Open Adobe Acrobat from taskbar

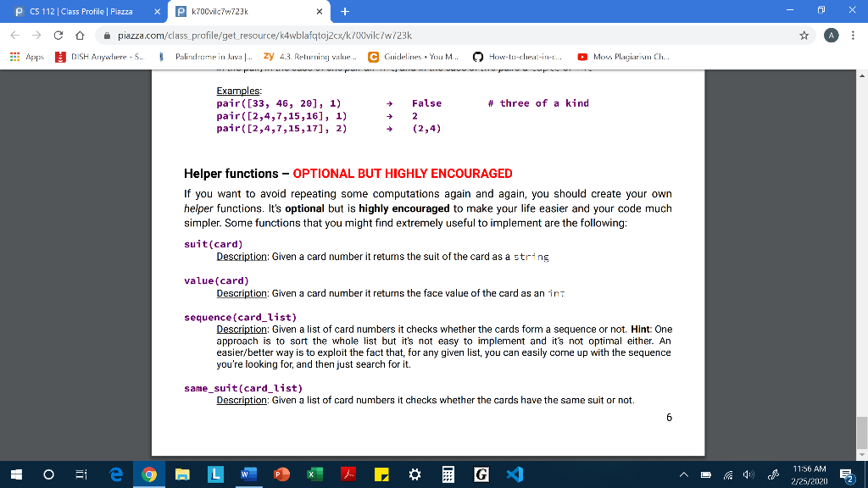coord(348,474)
